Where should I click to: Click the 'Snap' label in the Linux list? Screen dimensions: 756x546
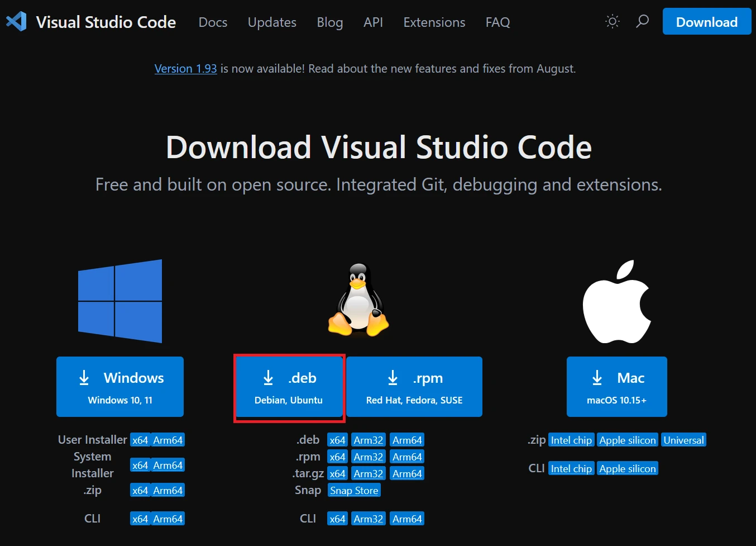(308, 491)
